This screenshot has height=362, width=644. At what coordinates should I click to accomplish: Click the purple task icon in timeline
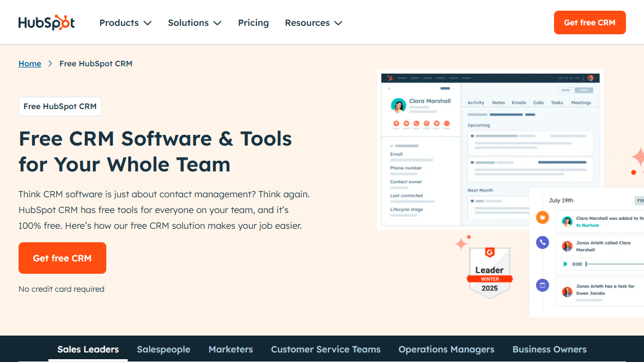tap(542, 286)
